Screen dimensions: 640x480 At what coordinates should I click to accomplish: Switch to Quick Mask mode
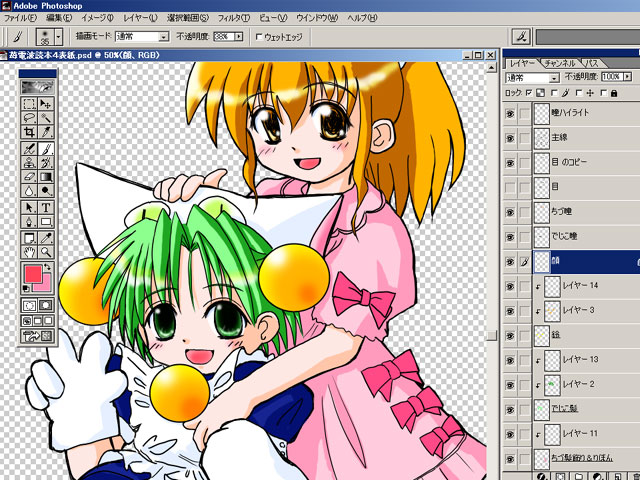(x=45, y=305)
